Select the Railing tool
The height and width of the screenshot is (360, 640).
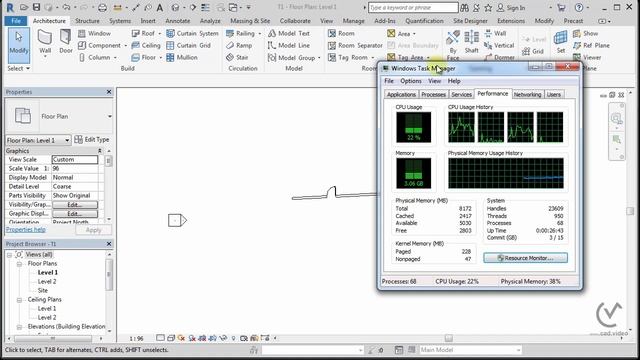243,33
